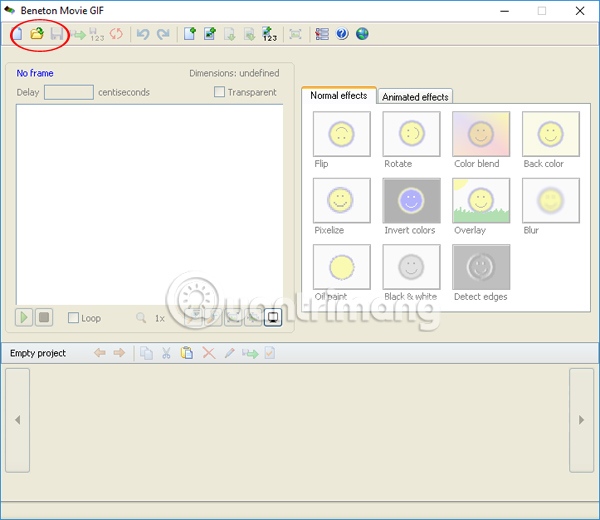Add a blank frame with the page-plus icon
The image size is (600, 520).
tap(190, 34)
